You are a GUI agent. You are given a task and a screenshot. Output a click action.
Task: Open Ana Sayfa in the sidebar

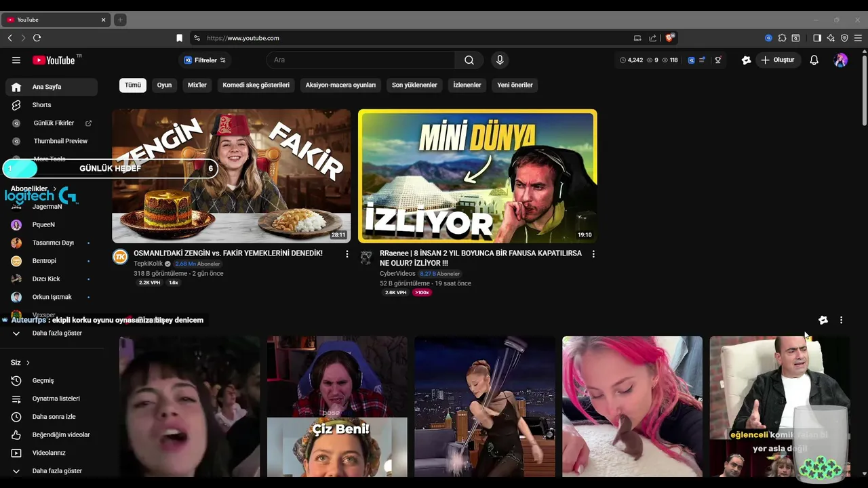pyautogui.click(x=52, y=87)
